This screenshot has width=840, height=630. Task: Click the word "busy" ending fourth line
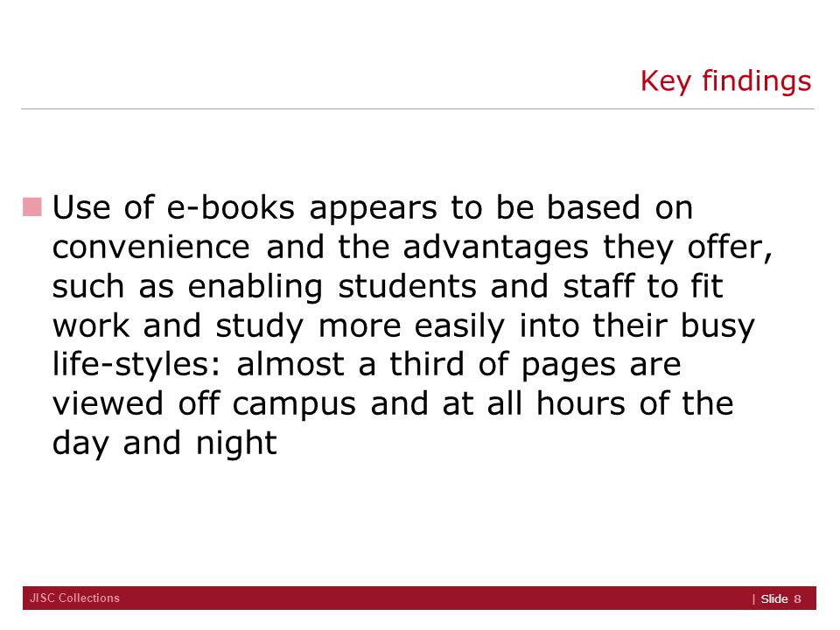coord(717,326)
